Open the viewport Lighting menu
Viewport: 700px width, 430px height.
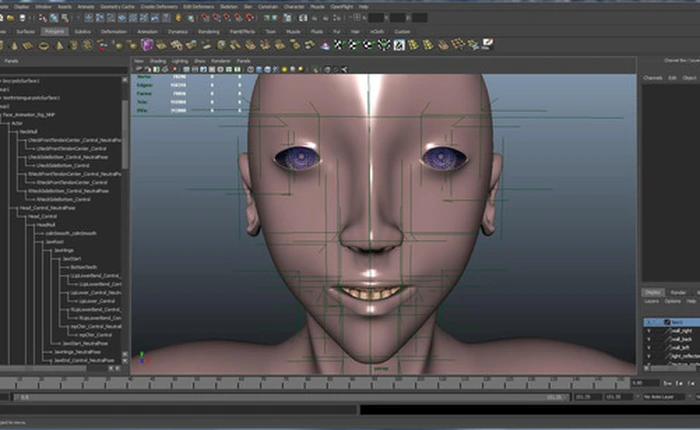pos(180,61)
